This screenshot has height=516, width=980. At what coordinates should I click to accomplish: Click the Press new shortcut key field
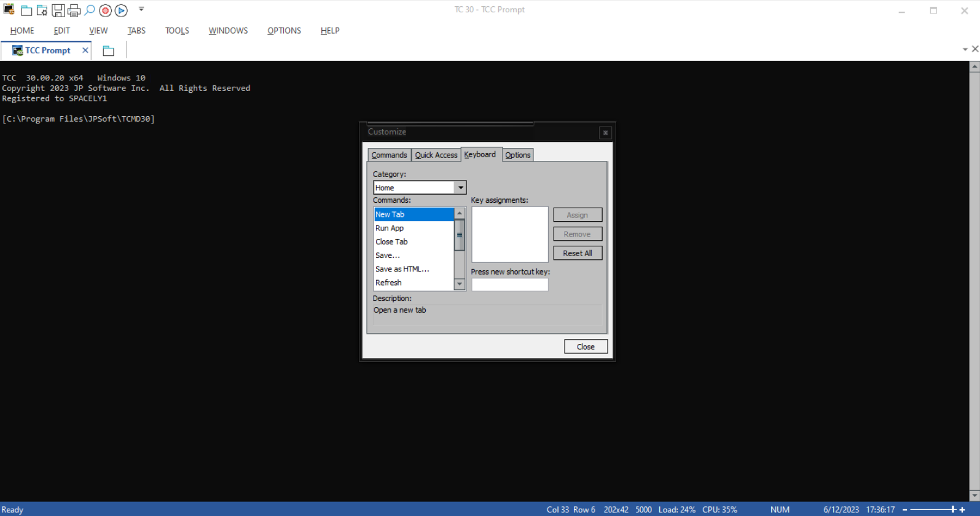click(510, 284)
